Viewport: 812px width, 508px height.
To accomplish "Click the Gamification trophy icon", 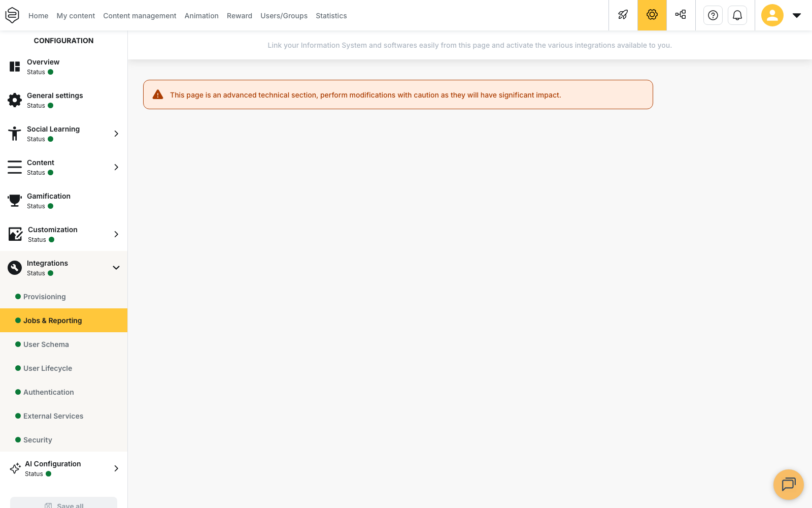I will (15, 201).
